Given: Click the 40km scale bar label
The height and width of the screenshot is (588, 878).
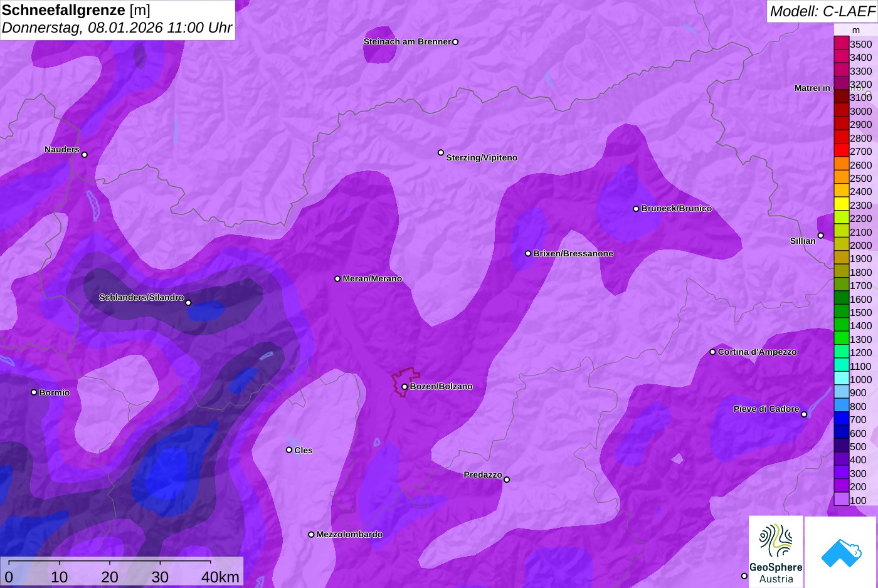Looking at the screenshot, I should click(220, 577).
